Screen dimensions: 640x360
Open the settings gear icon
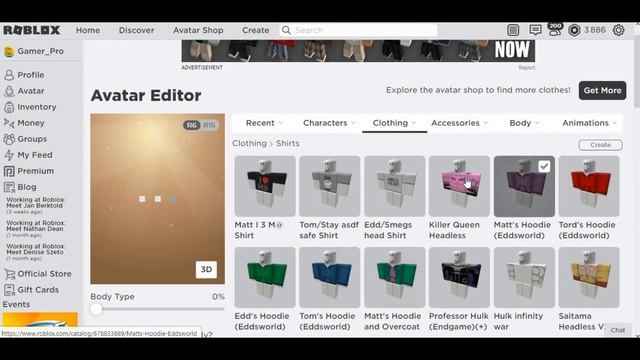pyautogui.click(x=618, y=30)
